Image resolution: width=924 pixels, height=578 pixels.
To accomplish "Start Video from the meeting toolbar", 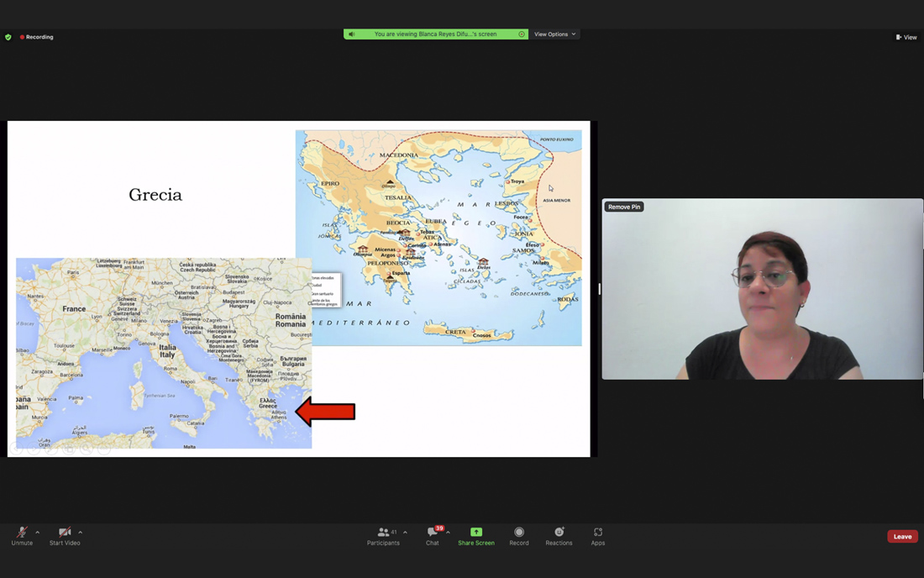I will tap(65, 535).
